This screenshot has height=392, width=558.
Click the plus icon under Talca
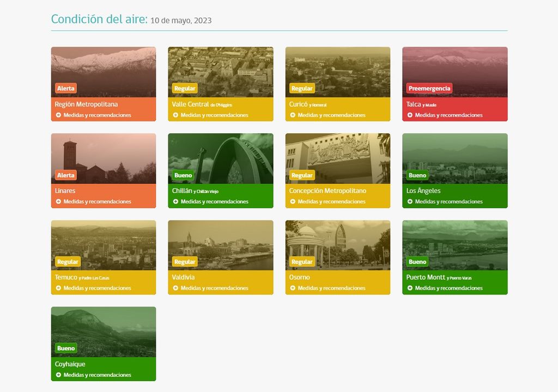click(x=410, y=115)
